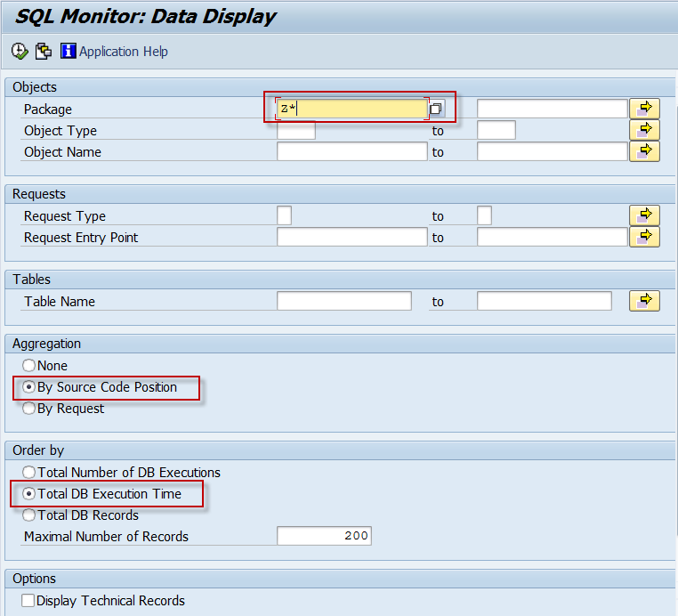The image size is (678, 616).
Task: Open multiple selection for Table Name row
Action: click(x=644, y=301)
